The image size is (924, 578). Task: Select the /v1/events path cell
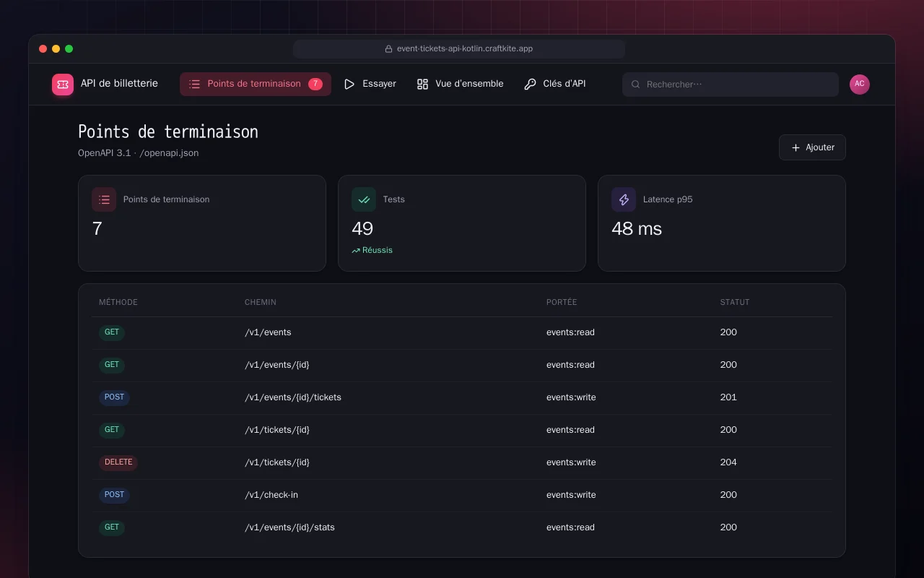268,332
